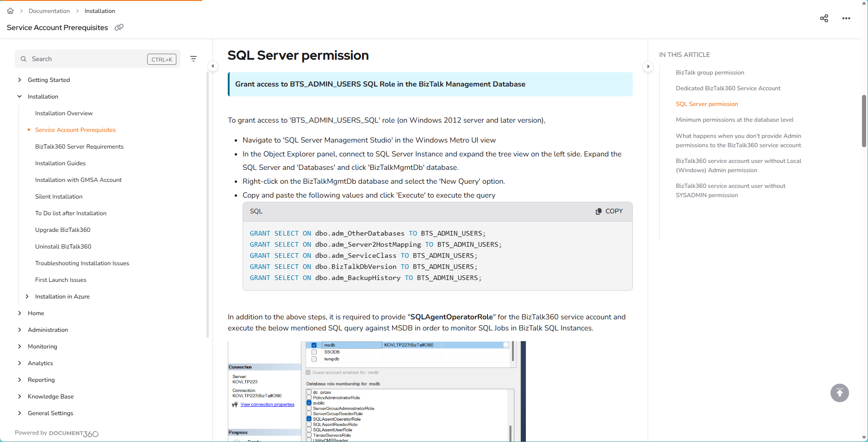Jump to user without SYSADMIN permission

pos(731,191)
